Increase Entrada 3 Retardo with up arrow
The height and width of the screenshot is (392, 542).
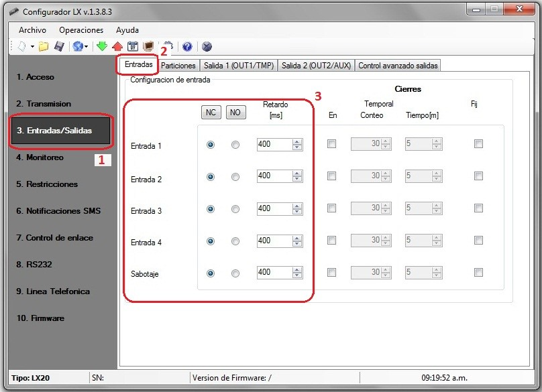[x=297, y=206]
